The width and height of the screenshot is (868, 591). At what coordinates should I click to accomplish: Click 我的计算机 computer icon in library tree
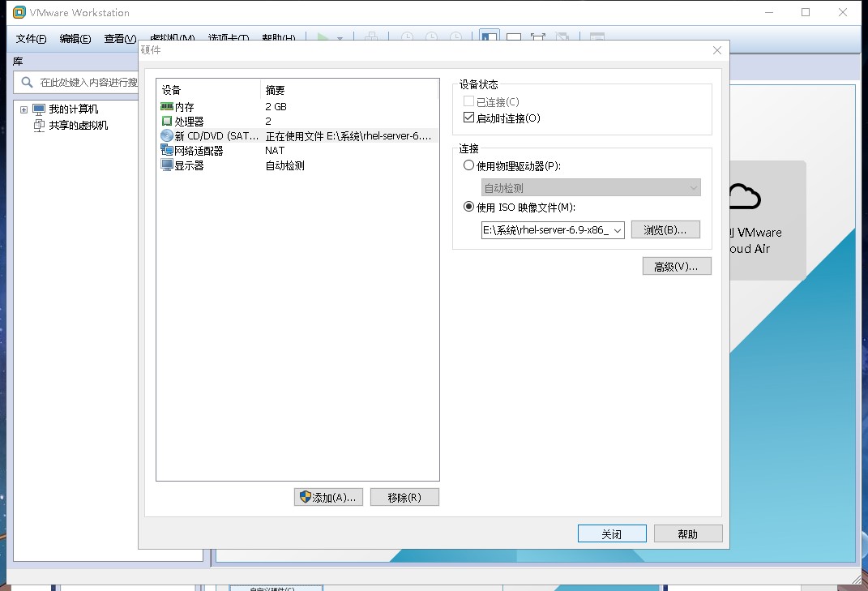39,109
